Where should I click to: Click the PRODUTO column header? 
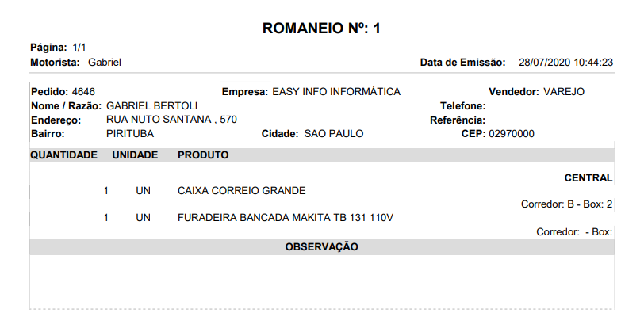point(203,155)
